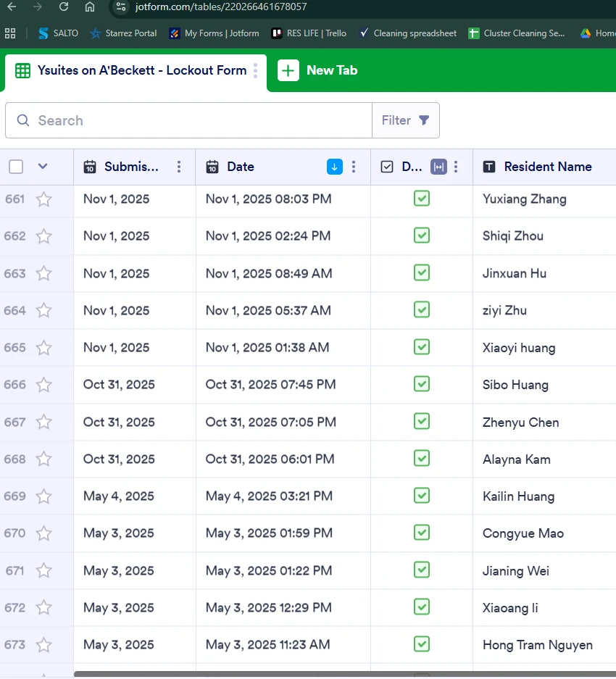The height and width of the screenshot is (679, 616).
Task: Toggle descending sort arrow on Date column
Action: pos(334,167)
